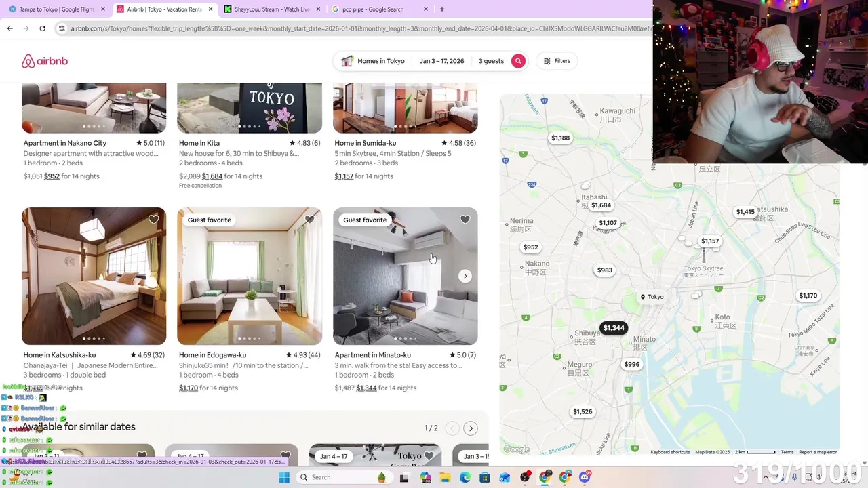Image resolution: width=868 pixels, height=488 pixels.
Task: Click the $1,170 price for Edogawa-ku home
Action: tap(189, 388)
